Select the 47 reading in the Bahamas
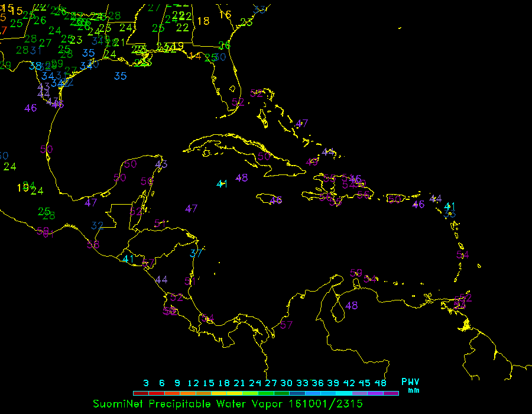The height and width of the screenshot is (414, 532). pyautogui.click(x=302, y=123)
